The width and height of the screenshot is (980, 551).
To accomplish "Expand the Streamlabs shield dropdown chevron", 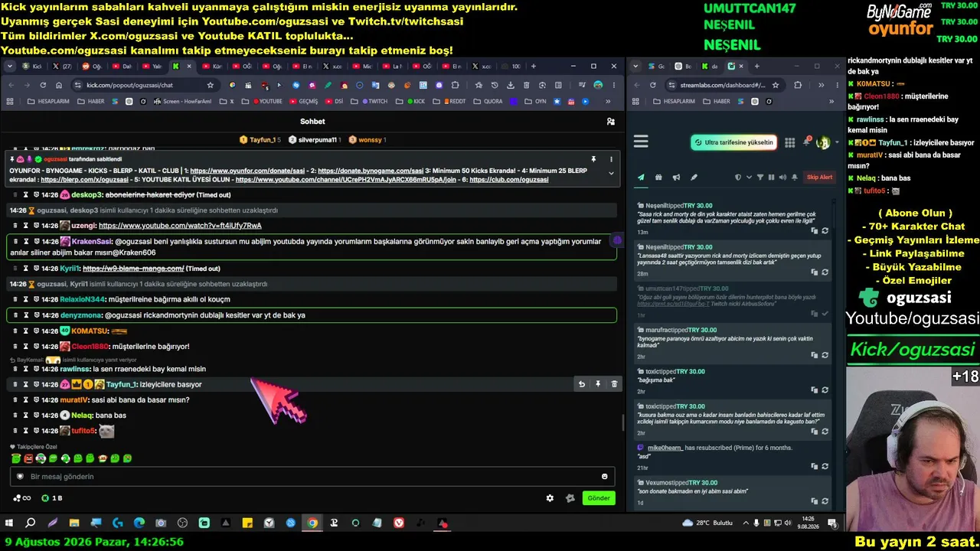I will (x=747, y=178).
